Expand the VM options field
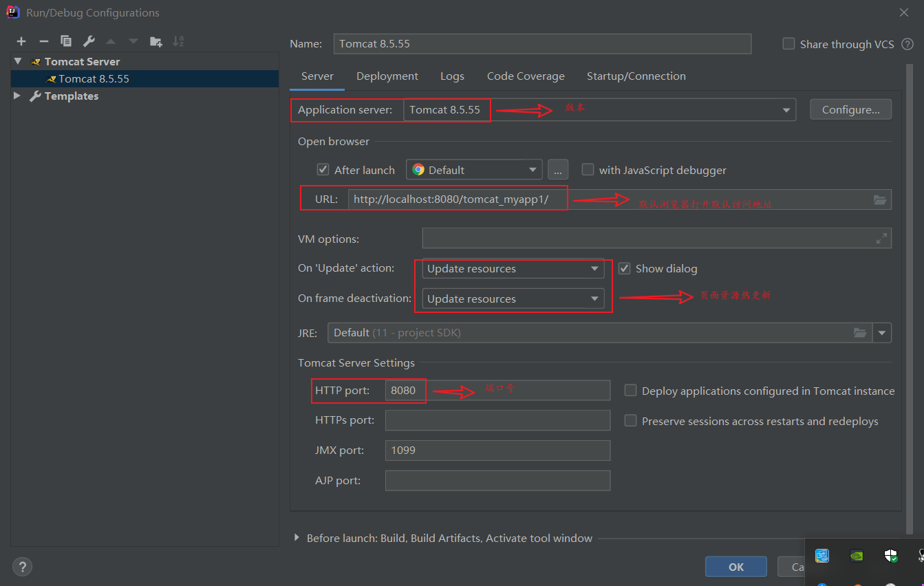Screen dimensions: 924x586 click(x=881, y=238)
